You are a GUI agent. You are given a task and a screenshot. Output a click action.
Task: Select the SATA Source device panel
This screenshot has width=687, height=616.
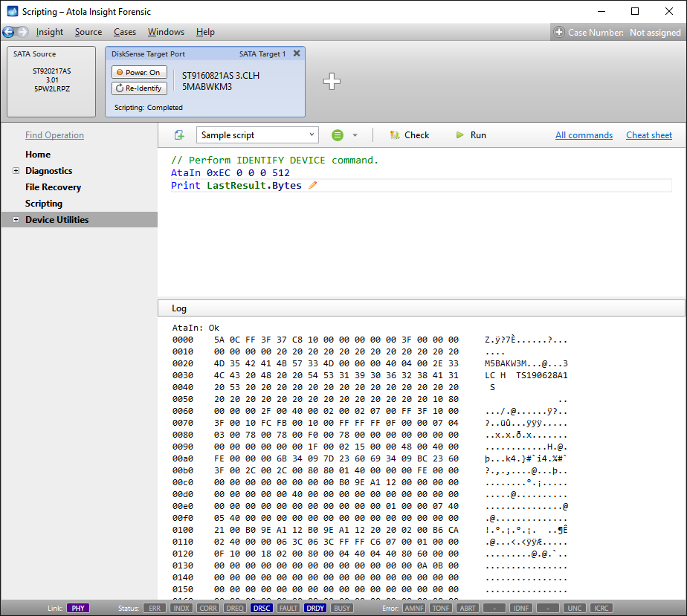point(51,82)
